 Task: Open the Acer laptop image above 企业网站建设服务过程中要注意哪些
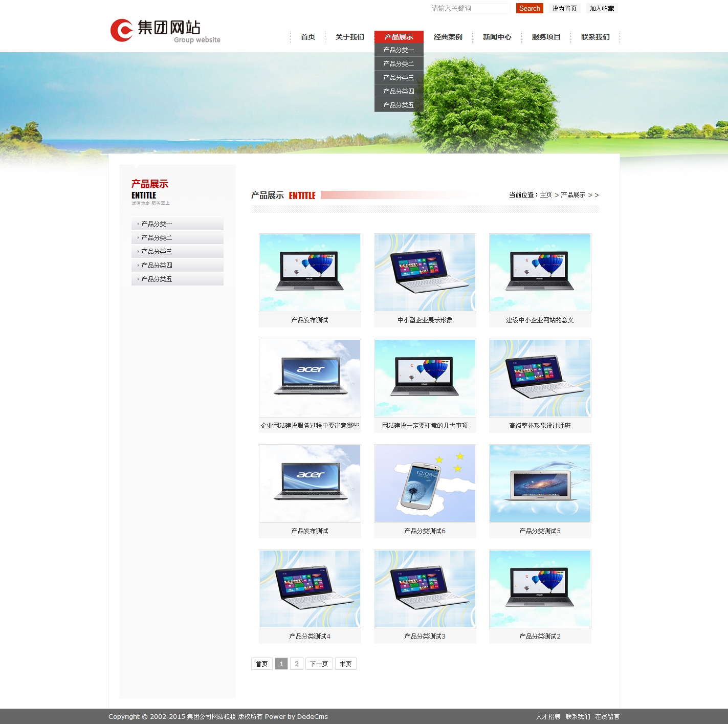(x=310, y=378)
